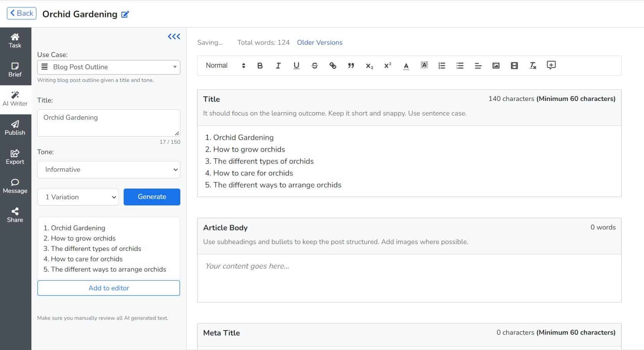The width and height of the screenshot is (644, 350).
Task: Toggle the numbered list button
Action: (x=442, y=65)
